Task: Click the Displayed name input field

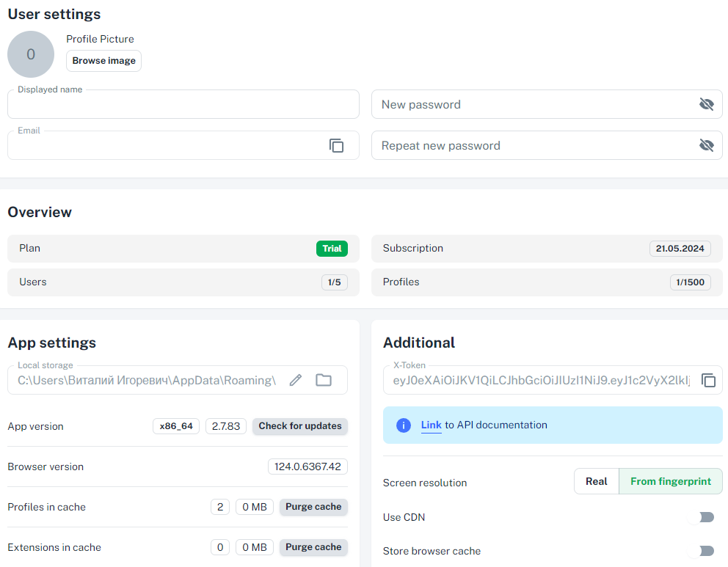Action: 183,105
